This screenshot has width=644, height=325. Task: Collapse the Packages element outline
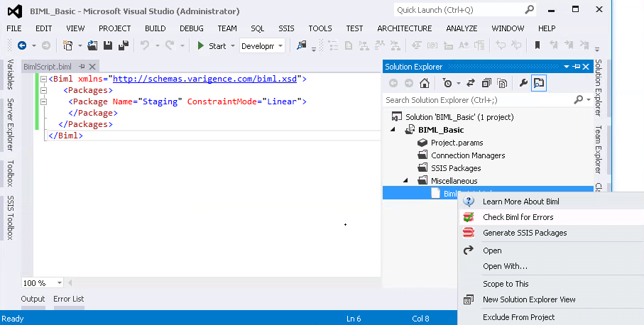pos(43,90)
